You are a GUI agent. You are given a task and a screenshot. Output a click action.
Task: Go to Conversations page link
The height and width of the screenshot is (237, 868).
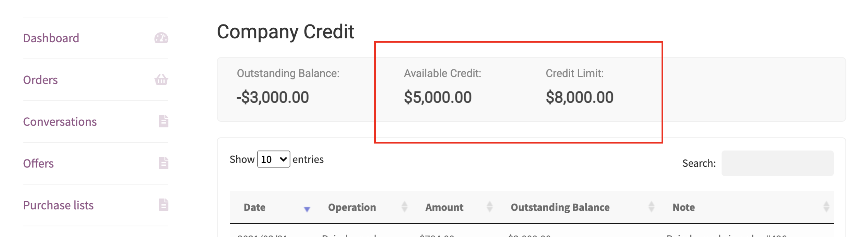(x=60, y=121)
